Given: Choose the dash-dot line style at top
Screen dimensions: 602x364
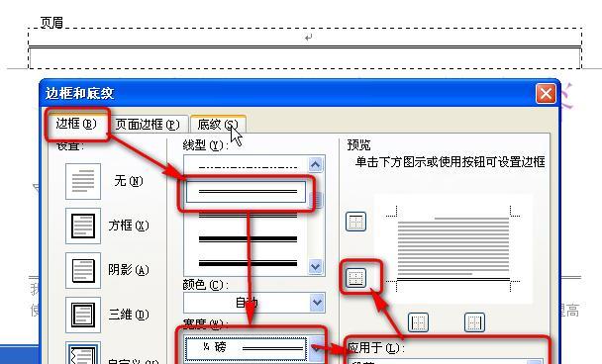Looking at the screenshot, I should (x=248, y=167).
